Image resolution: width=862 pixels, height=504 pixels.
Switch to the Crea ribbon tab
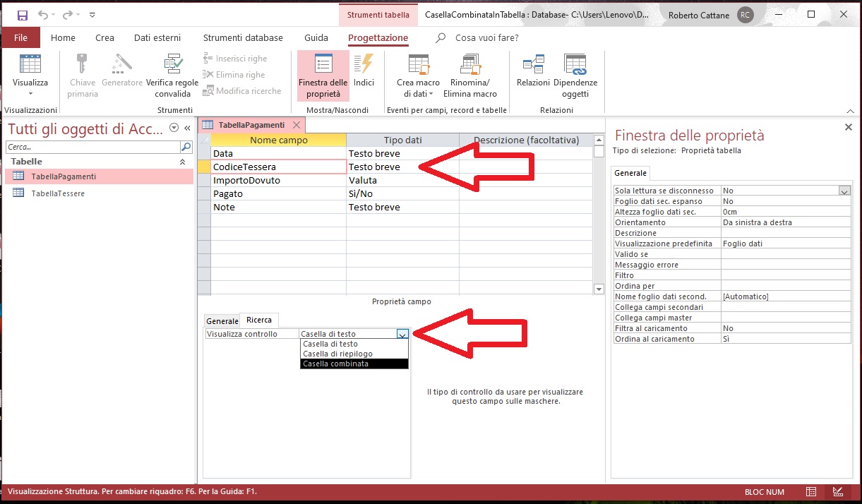pos(104,38)
